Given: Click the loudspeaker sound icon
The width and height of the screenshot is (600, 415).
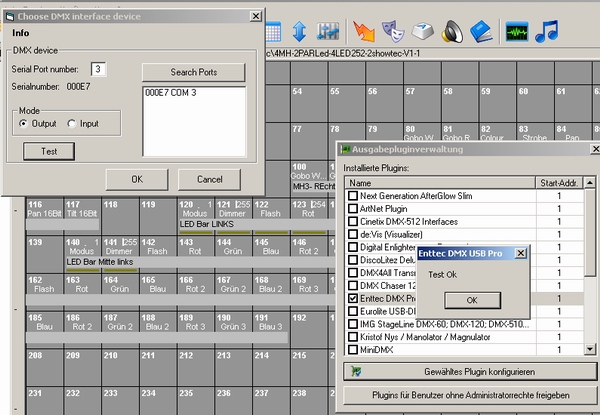Looking at the screenshot, I should click(x=452, y=31).
